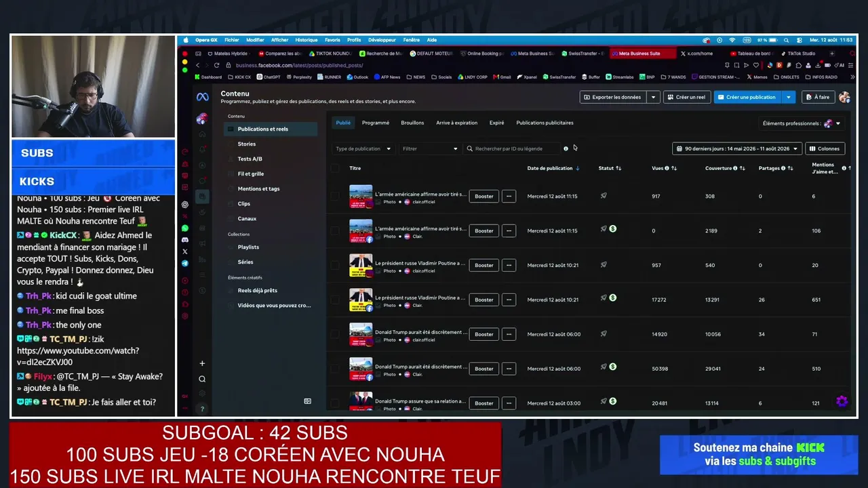The image size is (868, 488).
Task: Open the 90 derniers jours date range picker
Action: click(x=737, y=148)
